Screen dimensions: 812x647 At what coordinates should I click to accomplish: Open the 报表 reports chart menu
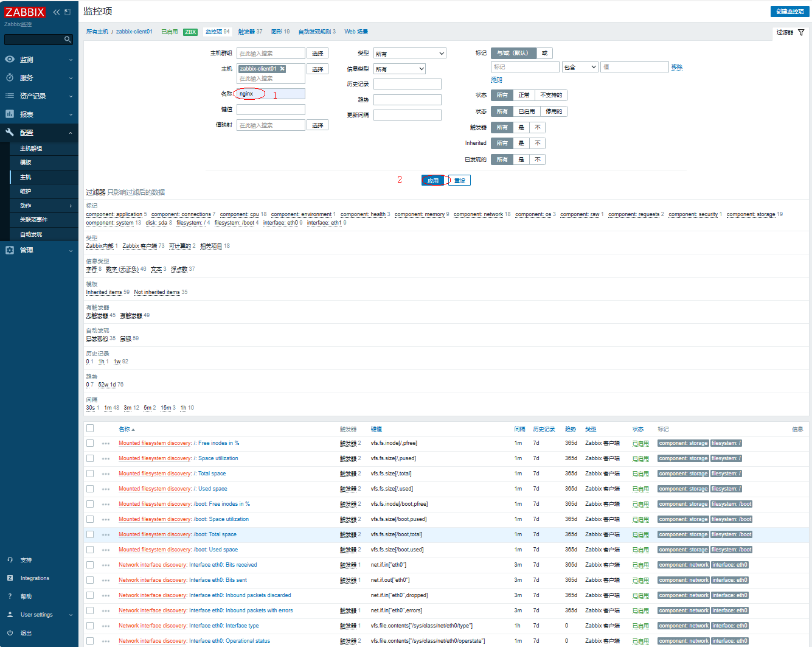pyautogui.click(x=10, y=114)
